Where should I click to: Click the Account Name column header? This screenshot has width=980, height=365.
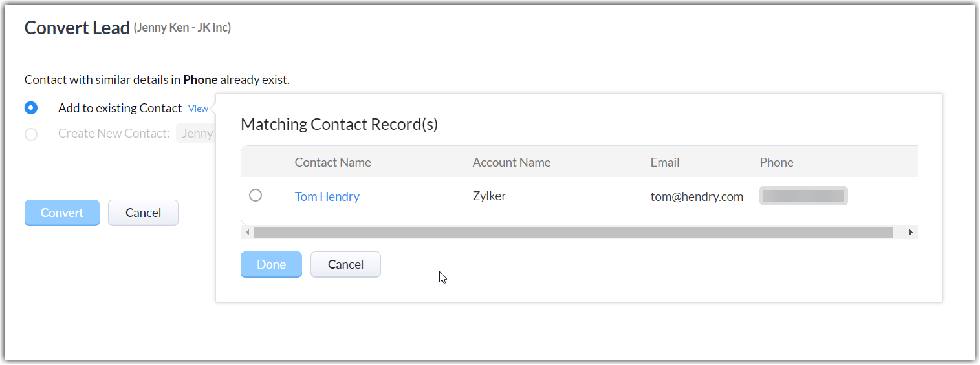tap(511, 162)
